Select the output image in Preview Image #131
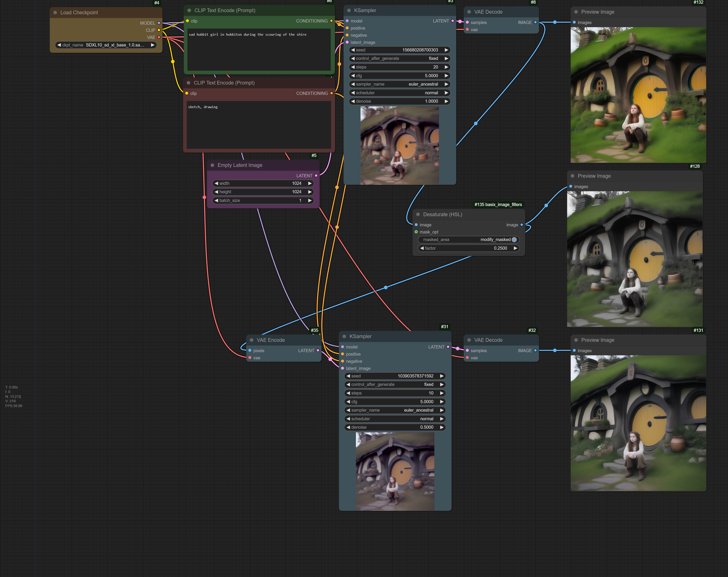The image size is (728, 577). (x=638, y=423)
